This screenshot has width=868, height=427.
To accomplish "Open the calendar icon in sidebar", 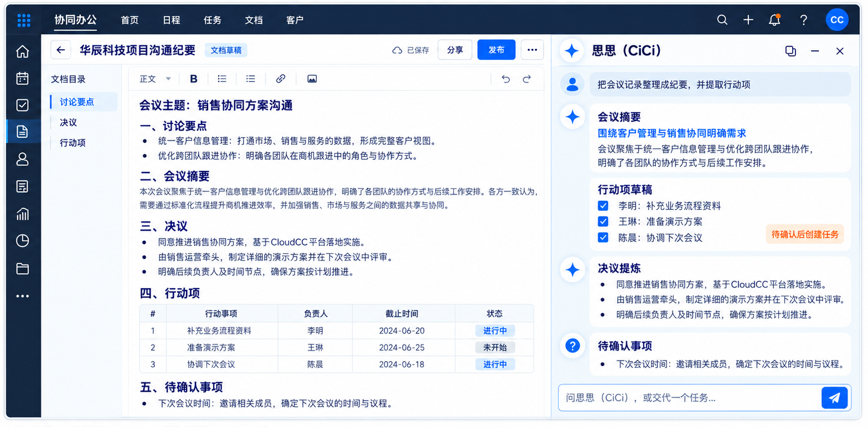I will [23, 78].
